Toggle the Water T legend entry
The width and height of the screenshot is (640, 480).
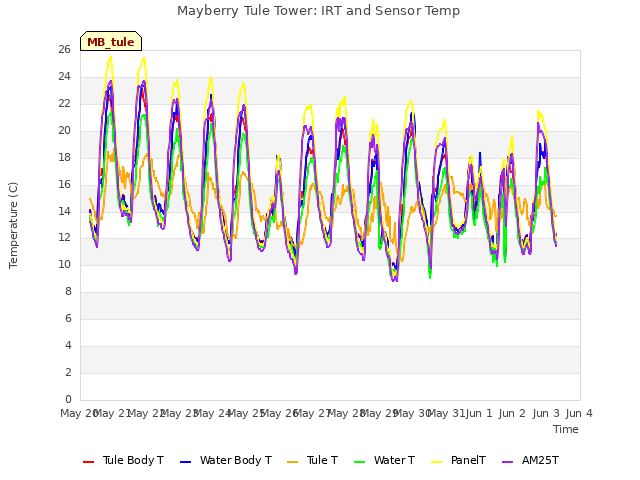point(384,460)
